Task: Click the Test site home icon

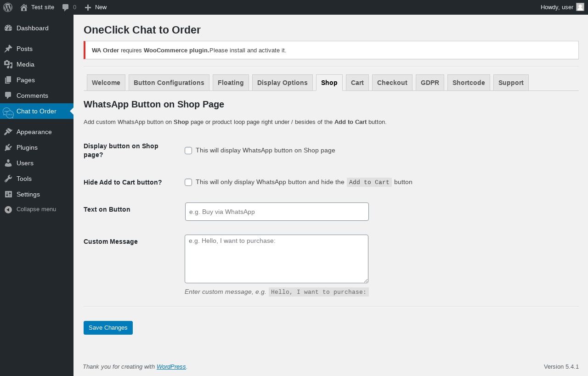Action: [24, 7]
